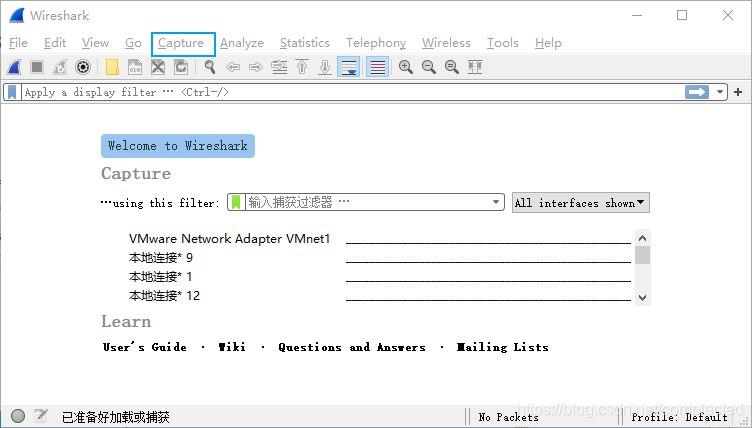Image resolution: width=752 pixels, height=428 pixels.
Task: Click No Packets status text
Action: [508, 417]
